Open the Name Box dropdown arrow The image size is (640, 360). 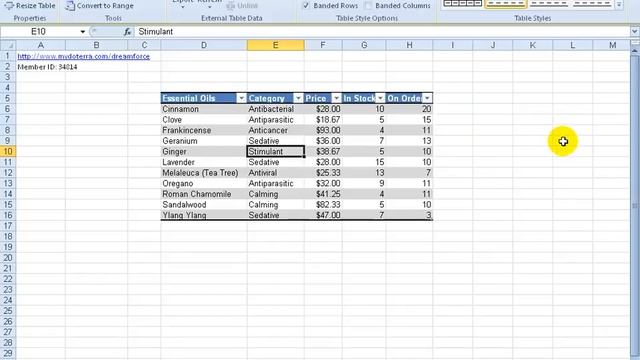(82, 31)
